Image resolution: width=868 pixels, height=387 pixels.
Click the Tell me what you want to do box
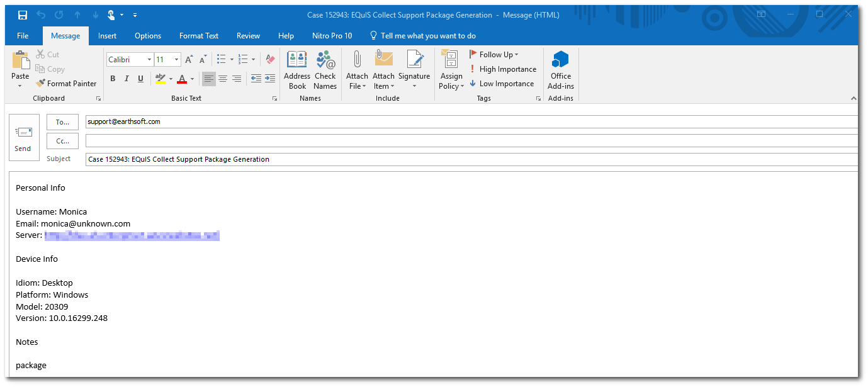click(x=422, y=36)
